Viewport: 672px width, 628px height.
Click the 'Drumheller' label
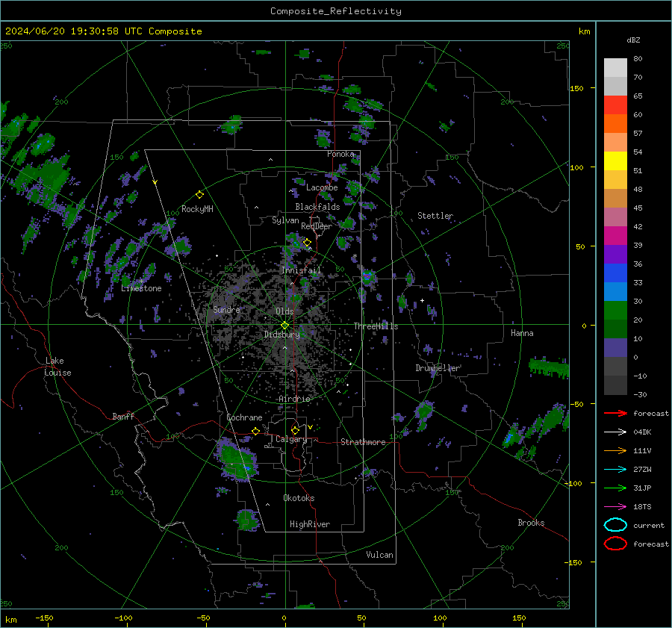point(438,368)
